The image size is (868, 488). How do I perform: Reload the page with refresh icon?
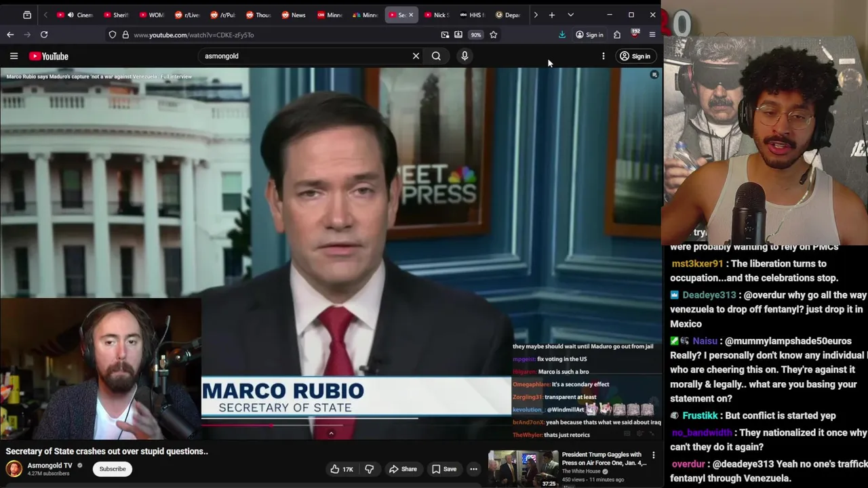pos(44,35)
